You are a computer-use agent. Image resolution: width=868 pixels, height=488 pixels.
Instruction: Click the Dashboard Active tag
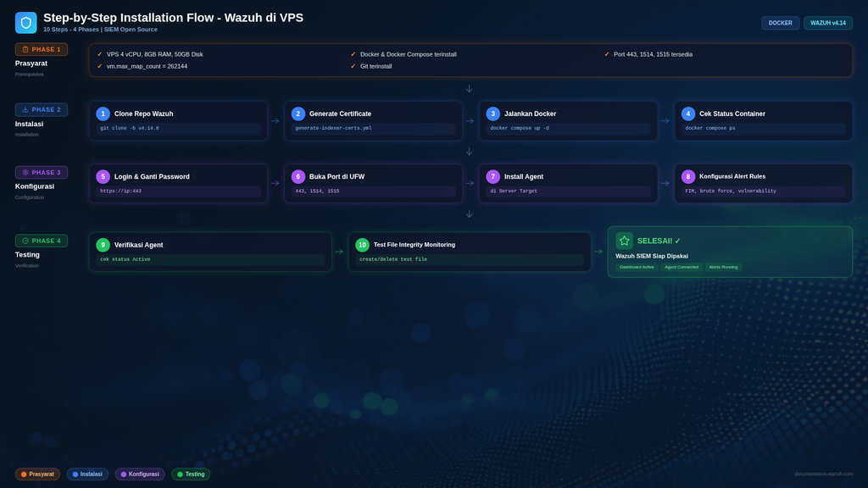637,267
